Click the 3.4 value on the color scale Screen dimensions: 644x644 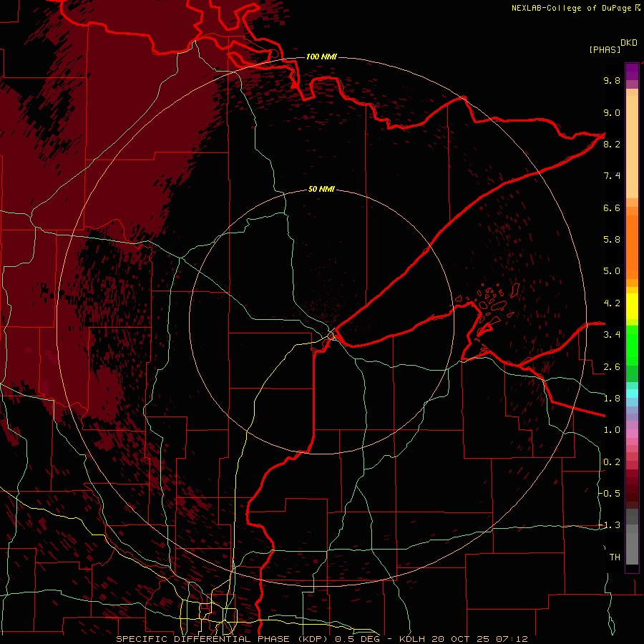612,335
